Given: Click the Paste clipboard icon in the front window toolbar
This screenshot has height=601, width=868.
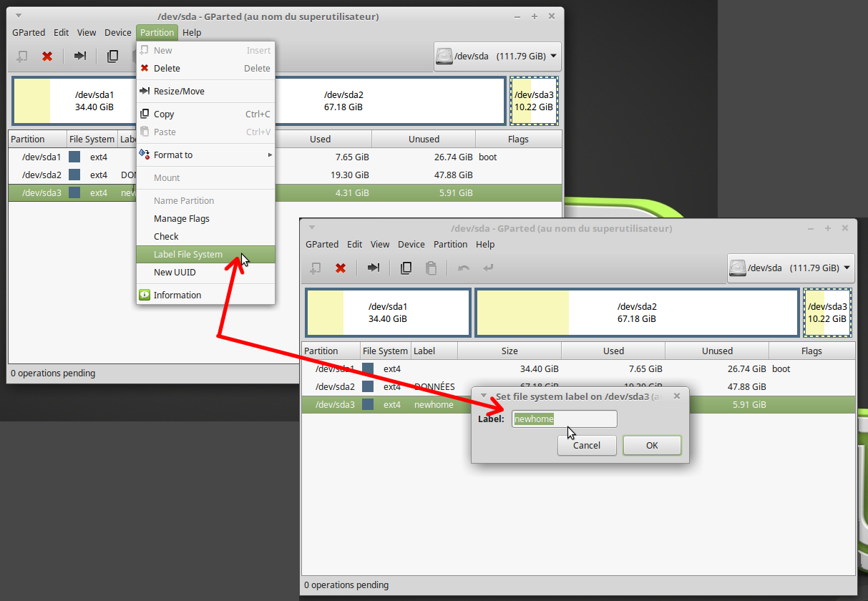Looking at the screenshot, I should click(x=431, y=268).
